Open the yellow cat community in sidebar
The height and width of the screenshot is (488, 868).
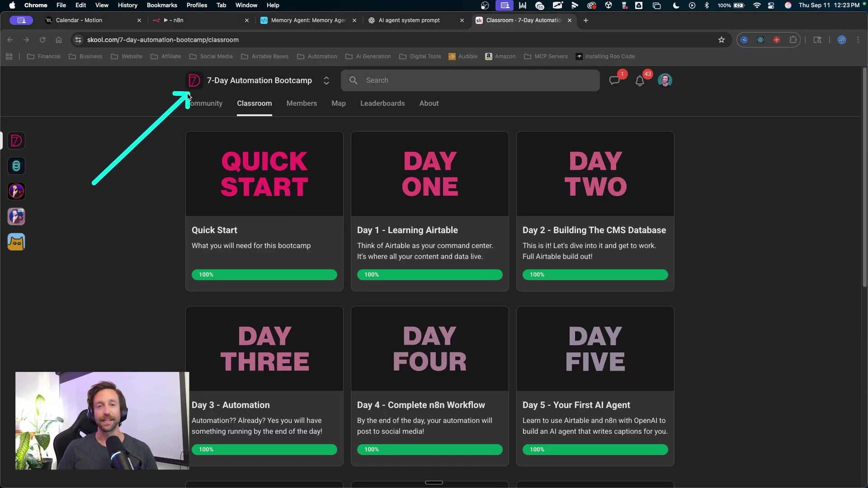coord(16,242)
